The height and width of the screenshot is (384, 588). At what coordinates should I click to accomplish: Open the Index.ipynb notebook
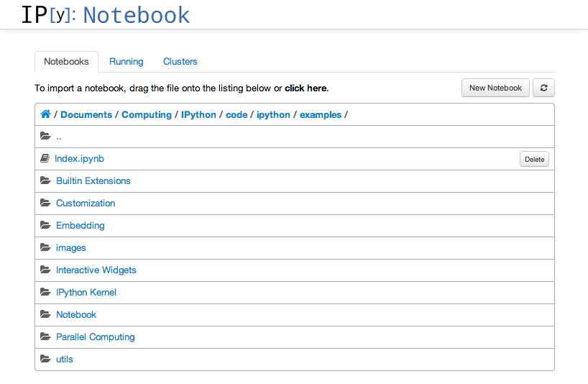click(79, 159)
